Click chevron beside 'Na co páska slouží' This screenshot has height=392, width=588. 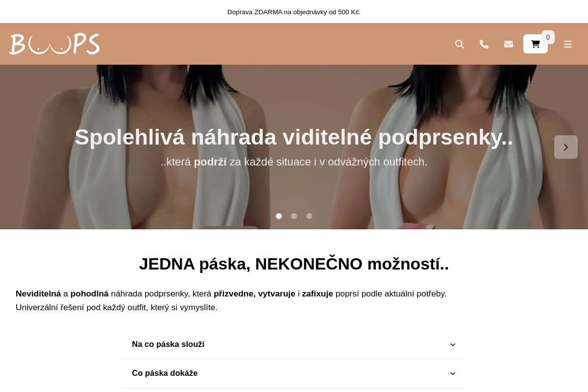[453, 344]
